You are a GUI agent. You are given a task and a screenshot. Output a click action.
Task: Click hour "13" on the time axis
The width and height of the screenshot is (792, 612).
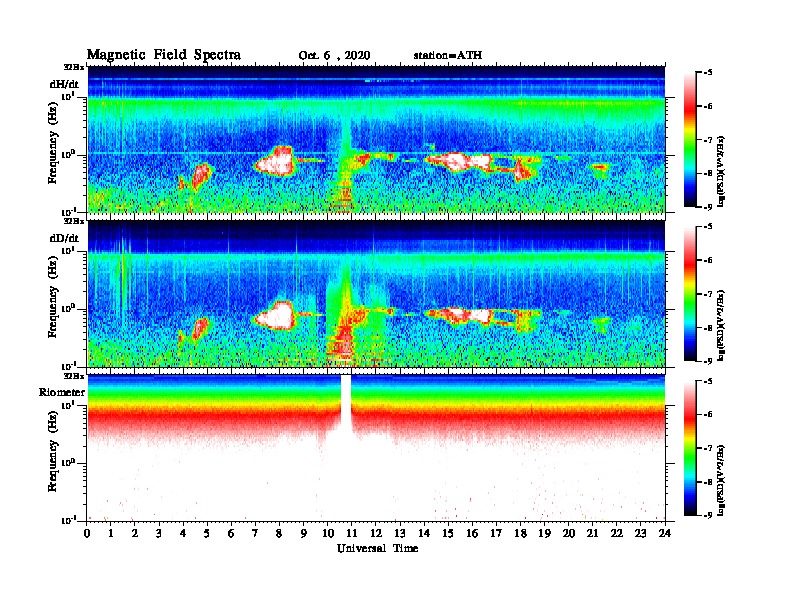coord(400,534)
